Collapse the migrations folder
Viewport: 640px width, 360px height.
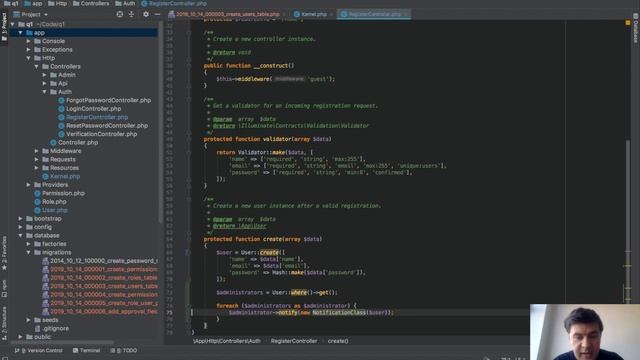click(29, 252)
